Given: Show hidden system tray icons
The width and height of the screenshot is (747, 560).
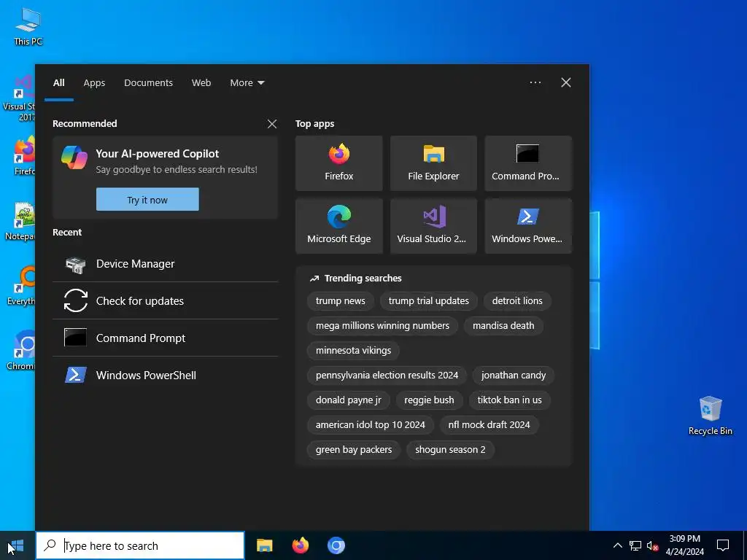Looking at the screenshot, I should (617, 545).
